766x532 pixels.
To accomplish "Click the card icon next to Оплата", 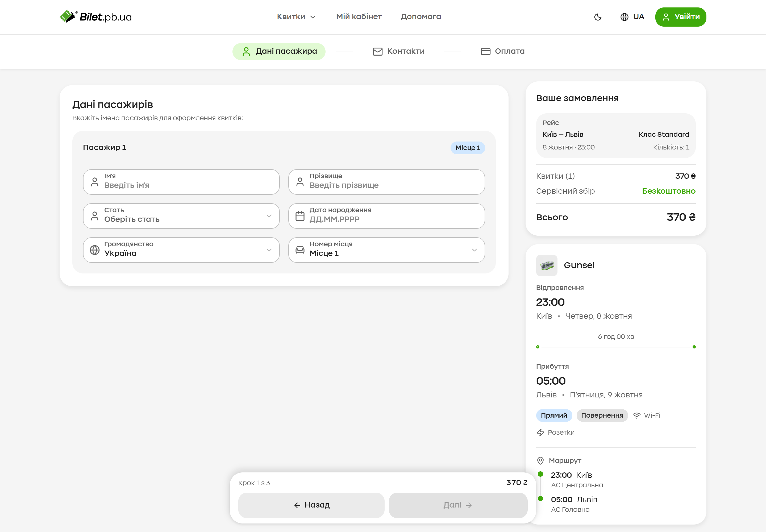I will pos(485,51).
